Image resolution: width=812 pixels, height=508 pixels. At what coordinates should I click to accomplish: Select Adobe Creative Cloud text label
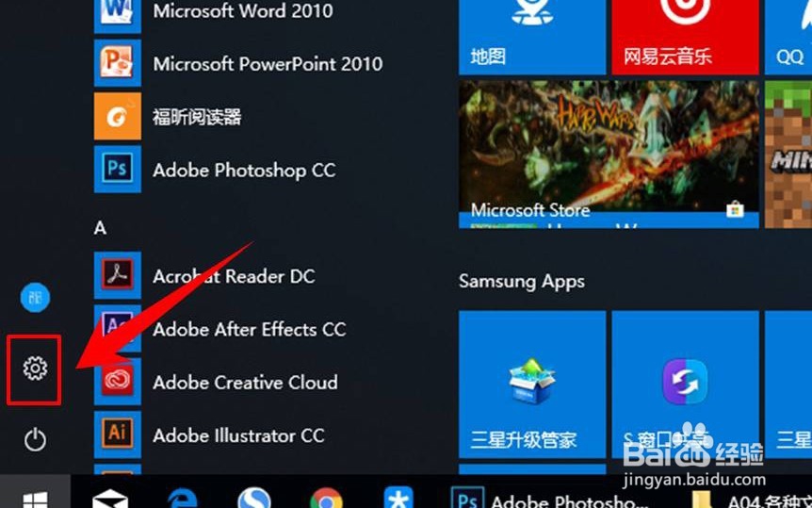click(x=246, y=383)
